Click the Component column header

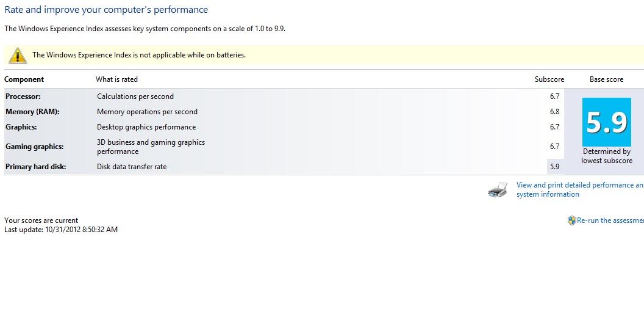click(24, 79)
